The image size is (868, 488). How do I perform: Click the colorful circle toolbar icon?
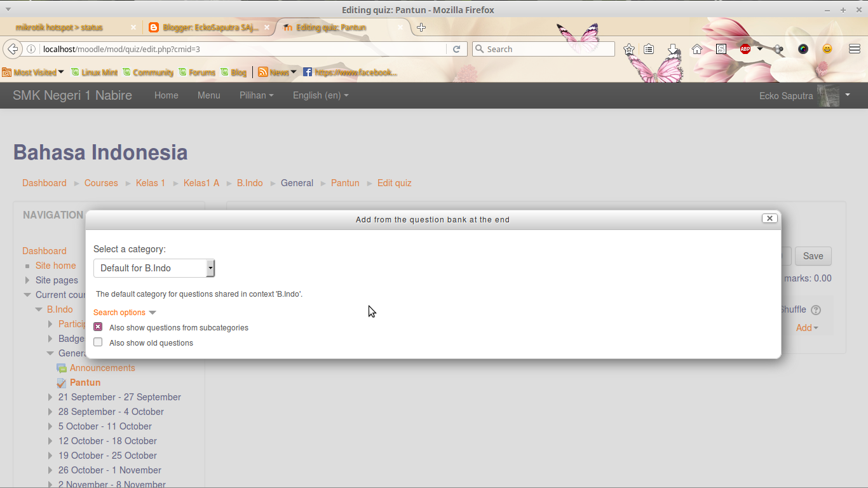pos(803,49)
